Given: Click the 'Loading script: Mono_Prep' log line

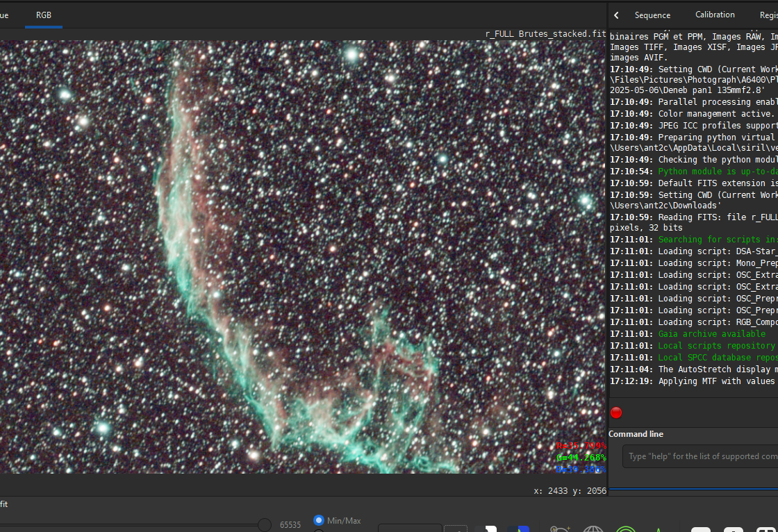Looking at the screenshot, I should (694, 263).
